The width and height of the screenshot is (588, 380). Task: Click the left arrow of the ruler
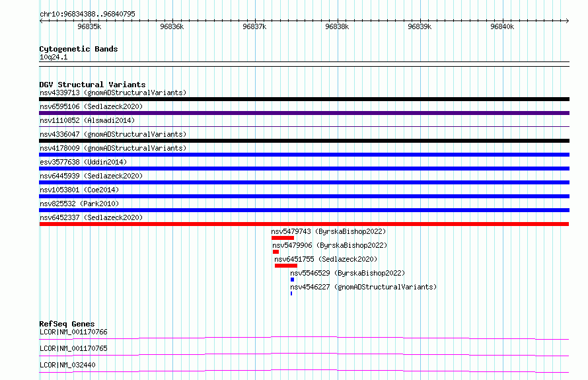coord(41,20)
